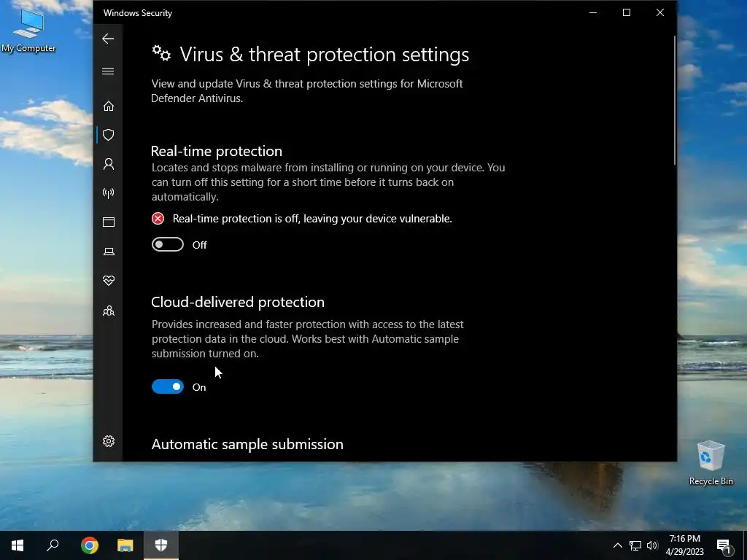
Task: Open Device performance & health heart icon
Action: tap(109, 281)
